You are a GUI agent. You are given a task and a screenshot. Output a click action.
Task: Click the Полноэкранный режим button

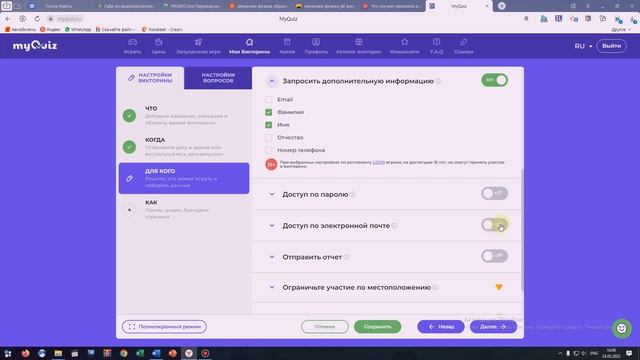click(164, 327)
